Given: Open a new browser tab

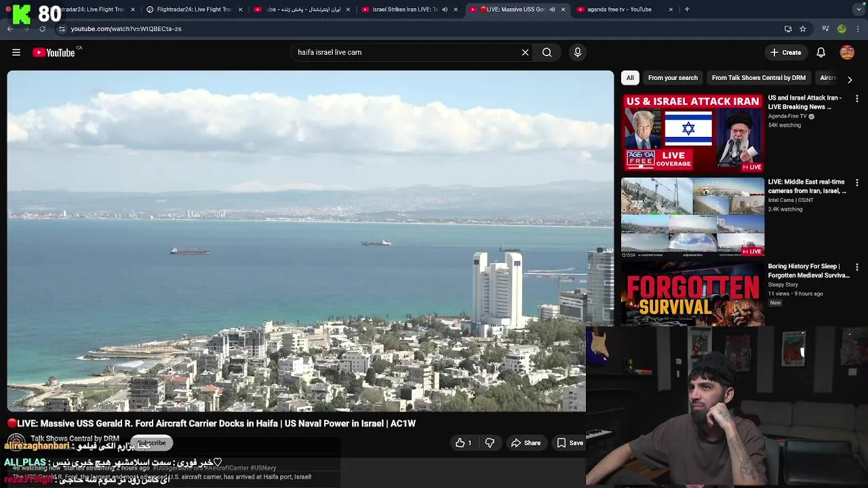Looking at the screenshot, I should 687,9.
